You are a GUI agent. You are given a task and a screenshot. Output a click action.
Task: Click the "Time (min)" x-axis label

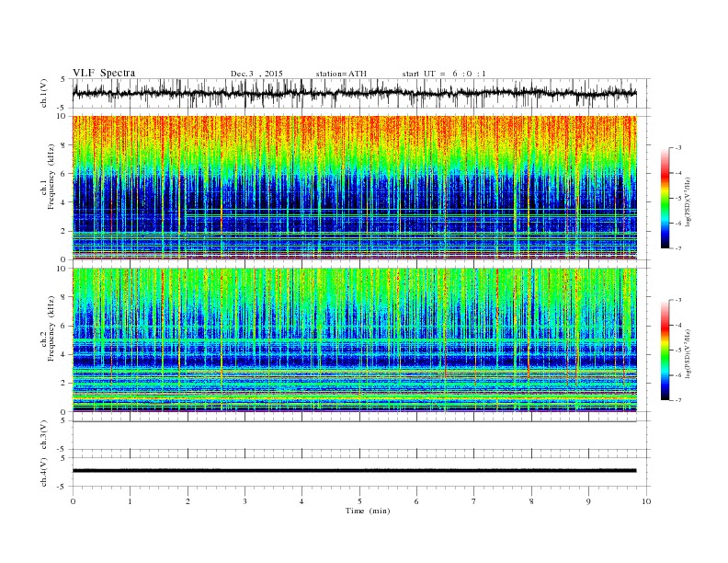[x=368, y=511]
